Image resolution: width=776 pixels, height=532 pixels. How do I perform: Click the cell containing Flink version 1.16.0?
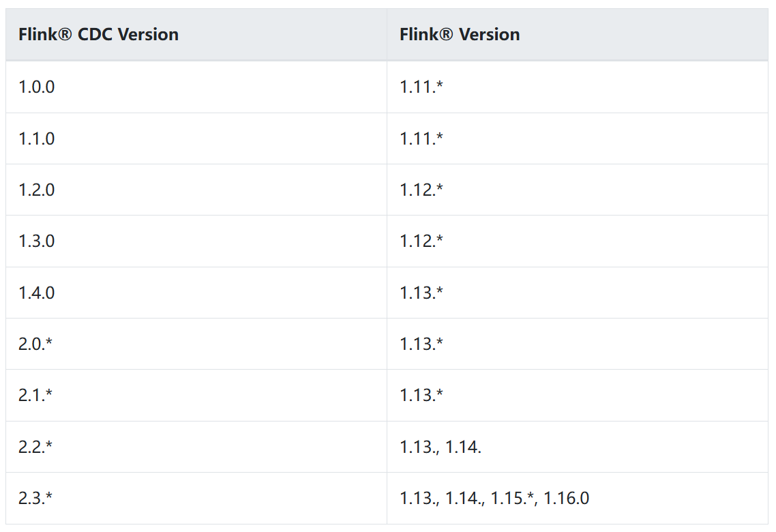[x=578, y=499]
